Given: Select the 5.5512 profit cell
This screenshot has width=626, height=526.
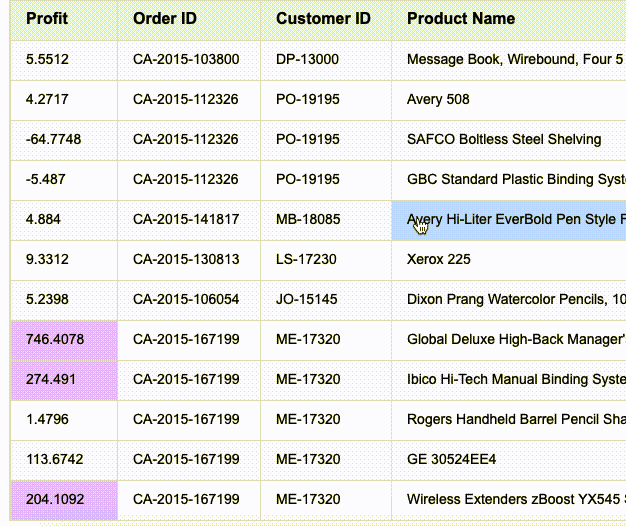Looking at the screenshot, I should pos(48,60).
